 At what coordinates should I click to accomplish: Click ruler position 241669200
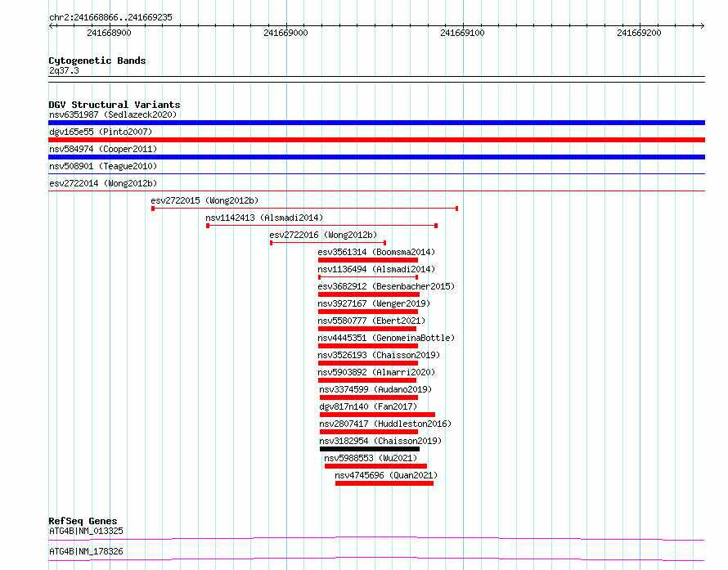tap(640, 33)
